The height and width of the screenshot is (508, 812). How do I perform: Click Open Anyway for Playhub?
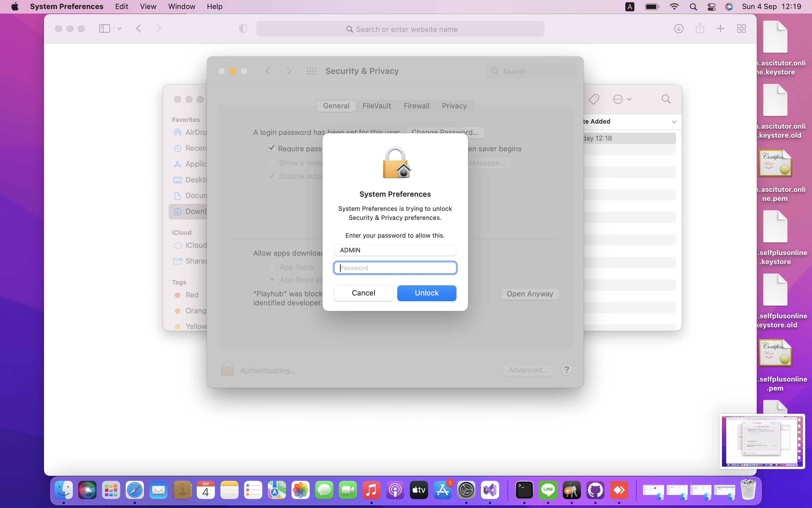(x=530, y=294)
